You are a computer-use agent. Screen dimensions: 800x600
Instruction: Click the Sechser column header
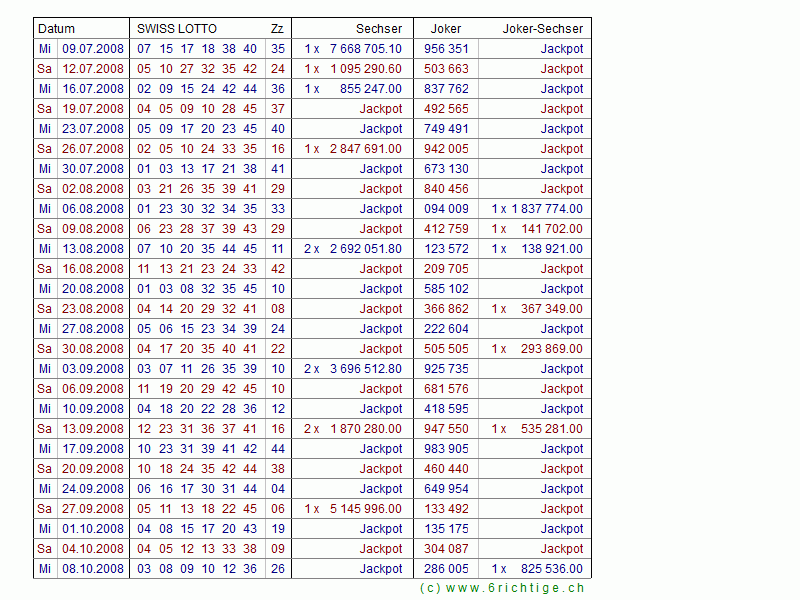point(379,29)
